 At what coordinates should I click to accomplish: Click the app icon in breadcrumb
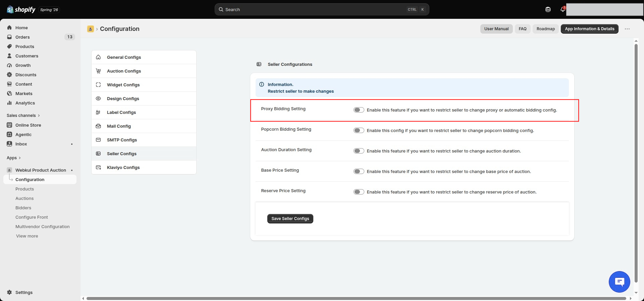(x=91, y=29)
